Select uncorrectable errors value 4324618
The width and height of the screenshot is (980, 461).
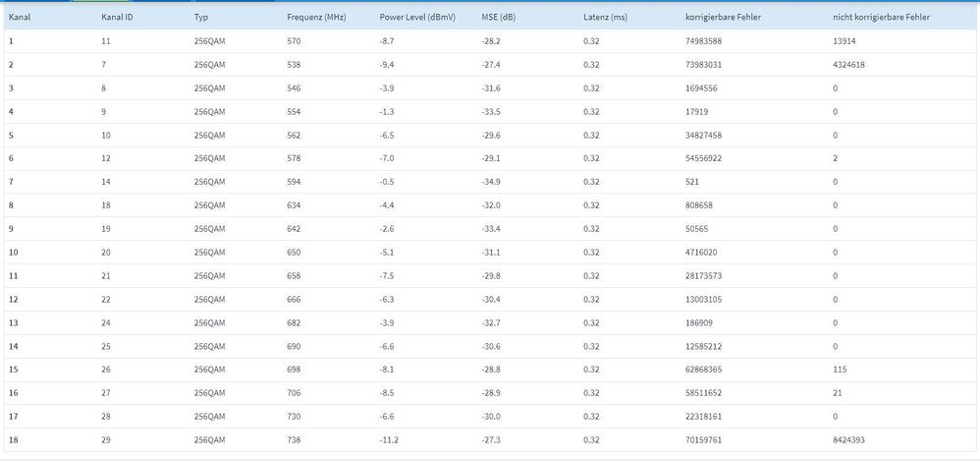tap(849, 65)
